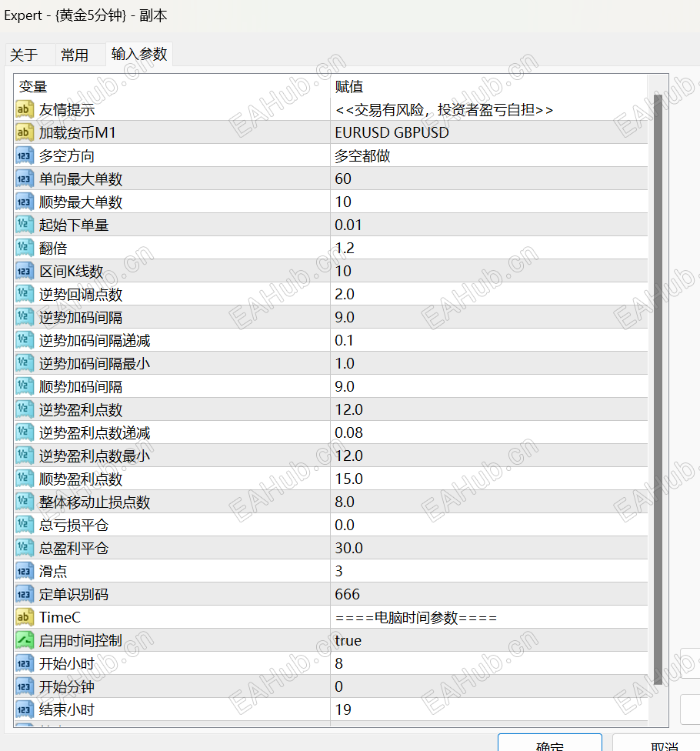Click the double icon beside 逆势加码间隔最小
Viewport: 700px width, 751px height.
click(25, 363)
